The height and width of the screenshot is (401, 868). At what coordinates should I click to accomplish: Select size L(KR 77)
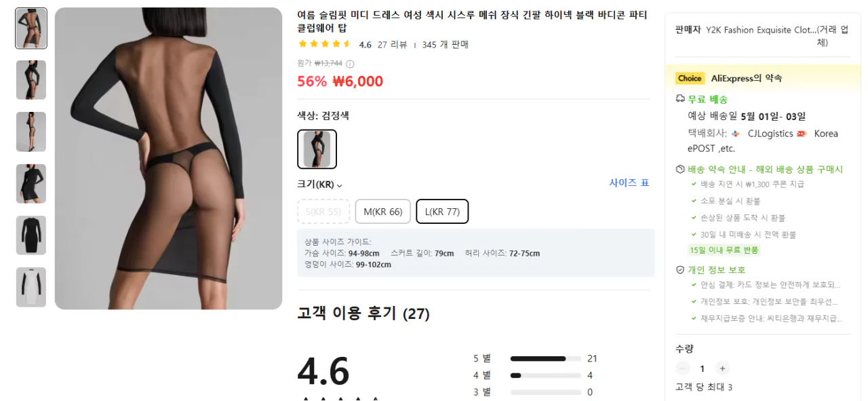pyautogui.click(x=442, y=212)
